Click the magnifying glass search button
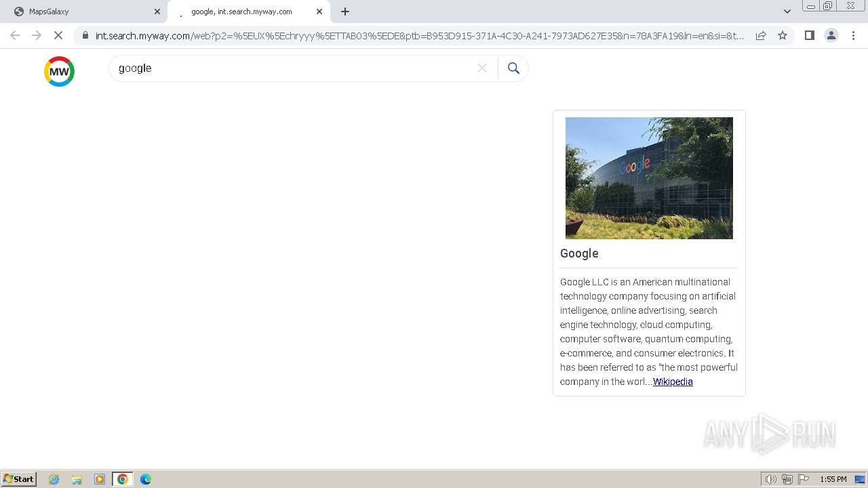This screenshot has width=868, height=488. click(x=513, y=68)
